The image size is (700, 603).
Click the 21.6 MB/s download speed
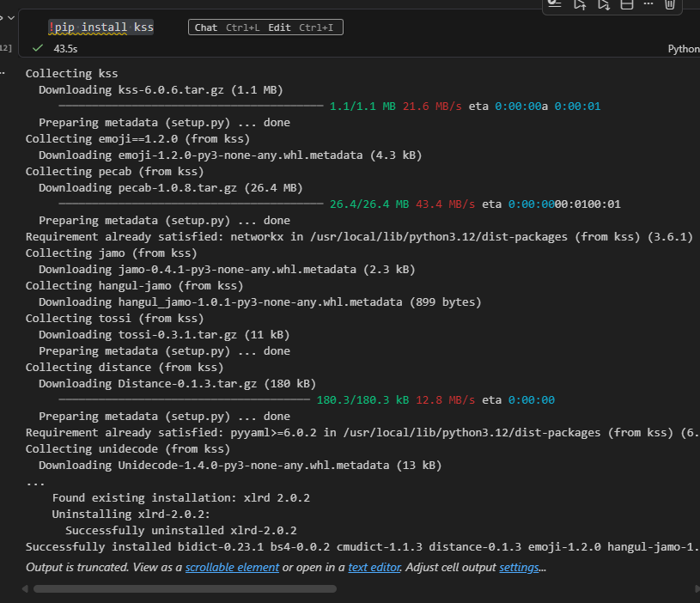coord(432,107)
